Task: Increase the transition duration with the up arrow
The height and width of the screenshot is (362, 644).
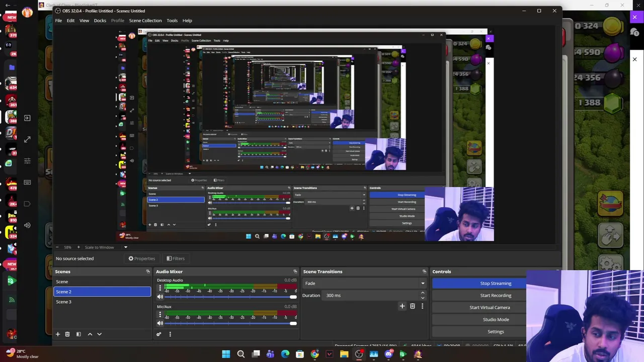Action: pos(423,293)
